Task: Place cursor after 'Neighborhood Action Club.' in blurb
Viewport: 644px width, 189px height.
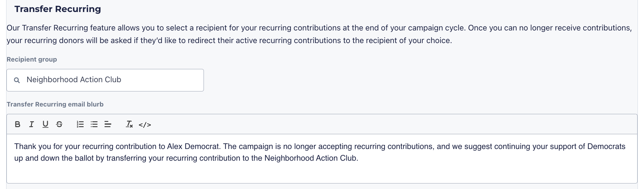Action: (359, 159)
